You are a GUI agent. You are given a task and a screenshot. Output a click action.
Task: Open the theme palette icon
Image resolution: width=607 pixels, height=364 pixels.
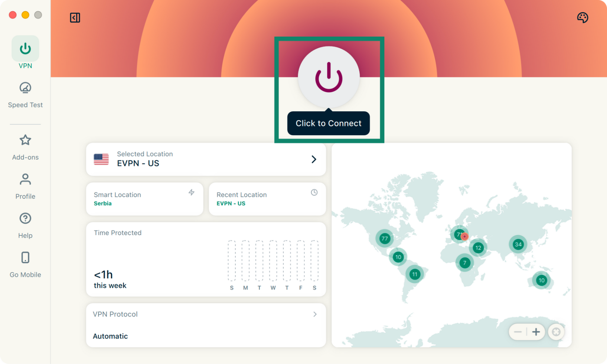(x=583, y=18)
